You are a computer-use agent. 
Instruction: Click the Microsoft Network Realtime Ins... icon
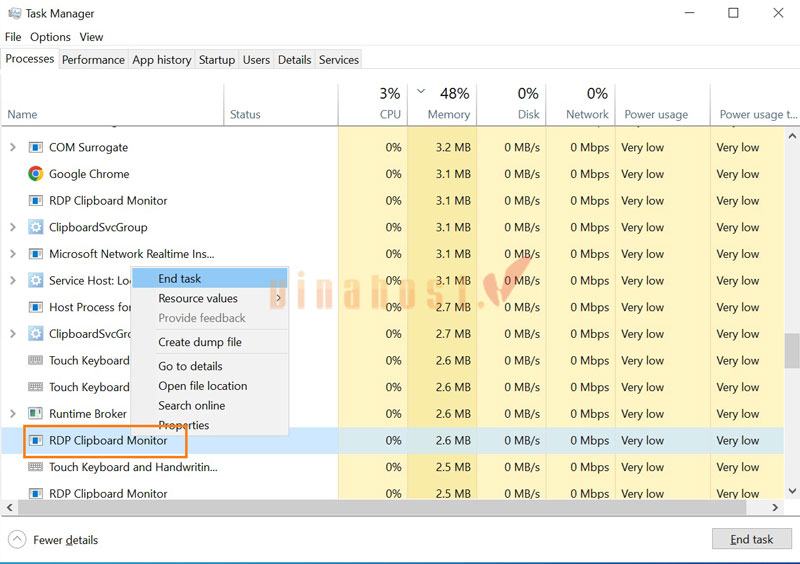35,254
